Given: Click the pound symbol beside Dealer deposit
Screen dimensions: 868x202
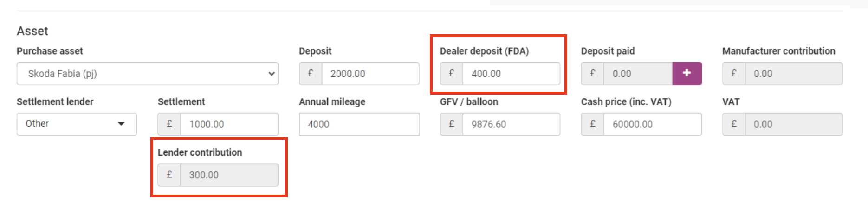Looking at the screenshot, I should [x=452, y=74].
